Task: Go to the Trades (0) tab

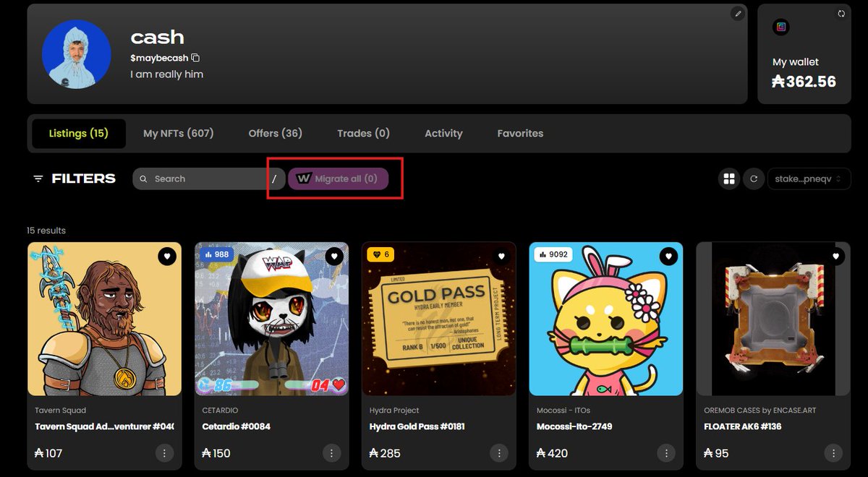Action: point(363,134)
